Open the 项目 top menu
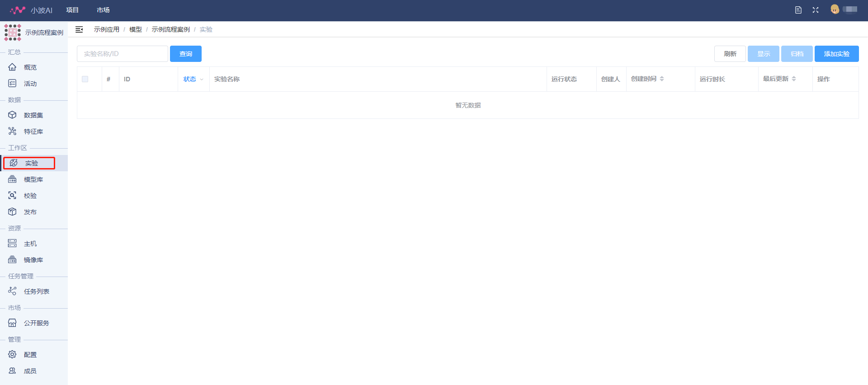The image size is (868, 385). pyautogui.click(x=72, y=10)
